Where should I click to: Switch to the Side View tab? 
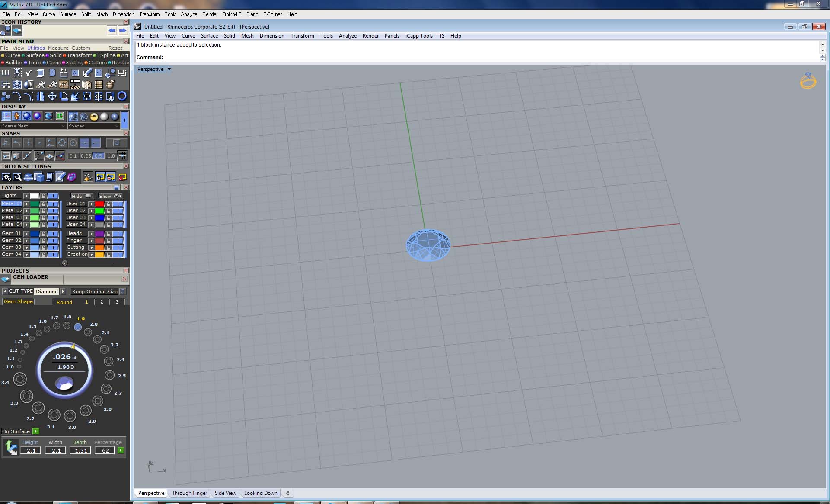coord(225,493)
